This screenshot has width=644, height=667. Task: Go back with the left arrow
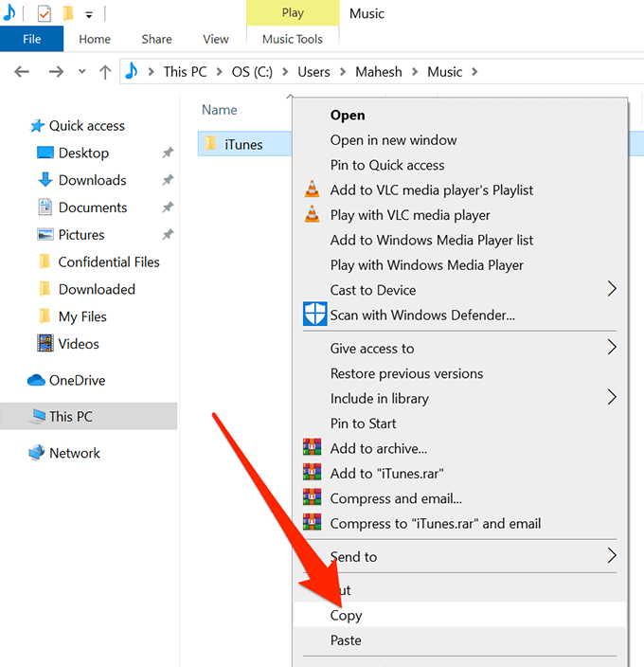22,71
